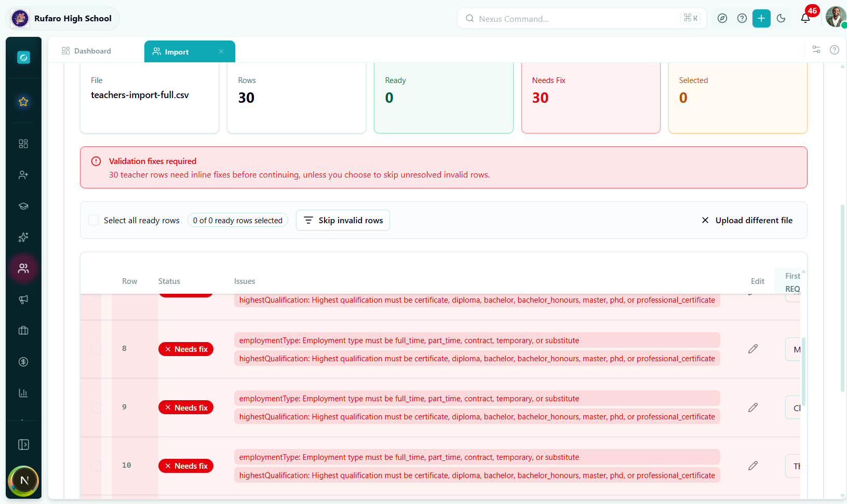The width and height of the screenshot is (847, 504).
Task: Click the Rufaro High School logo
Action: [x=20, y=19]
